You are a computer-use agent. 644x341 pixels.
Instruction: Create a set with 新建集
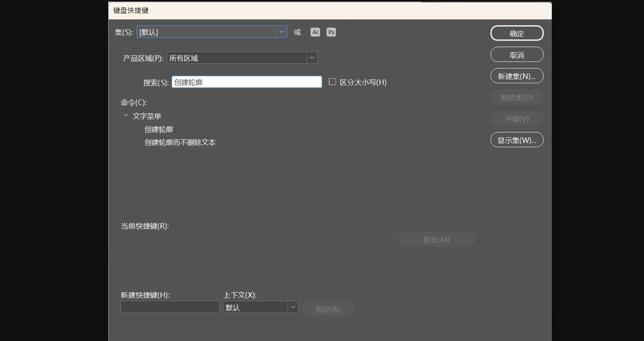pos(517,76)
